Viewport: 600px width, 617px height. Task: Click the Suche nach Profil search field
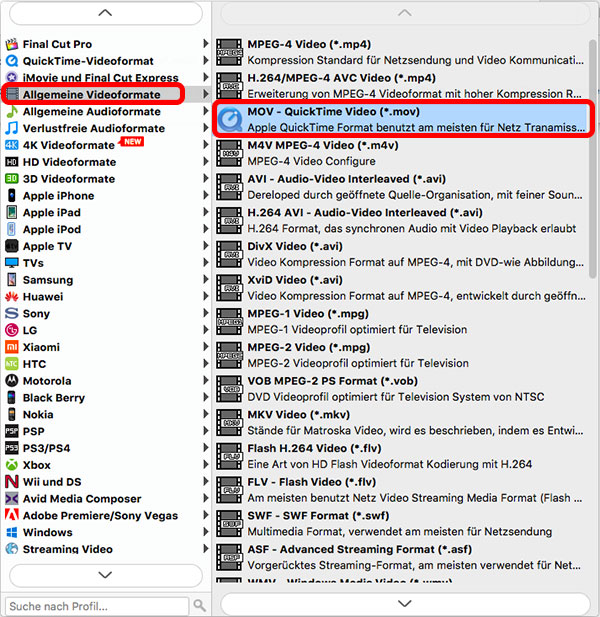coord(97,606)
